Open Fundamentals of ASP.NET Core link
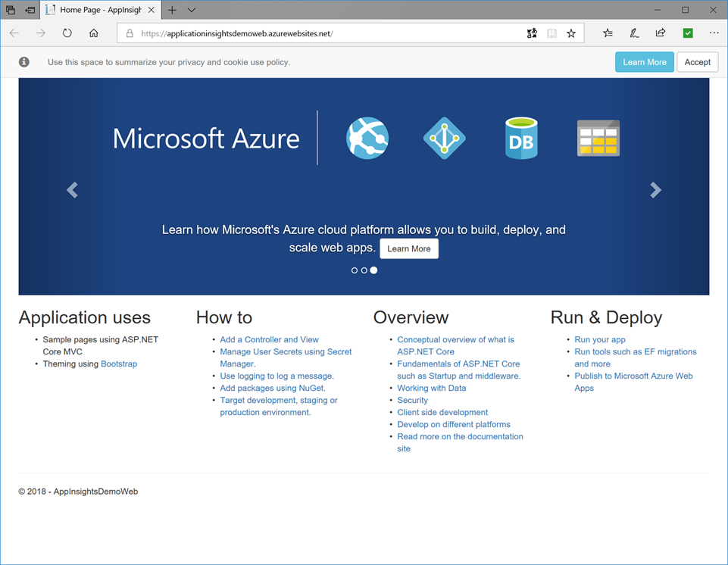The image size is (728, 565). tap(459, 370)
